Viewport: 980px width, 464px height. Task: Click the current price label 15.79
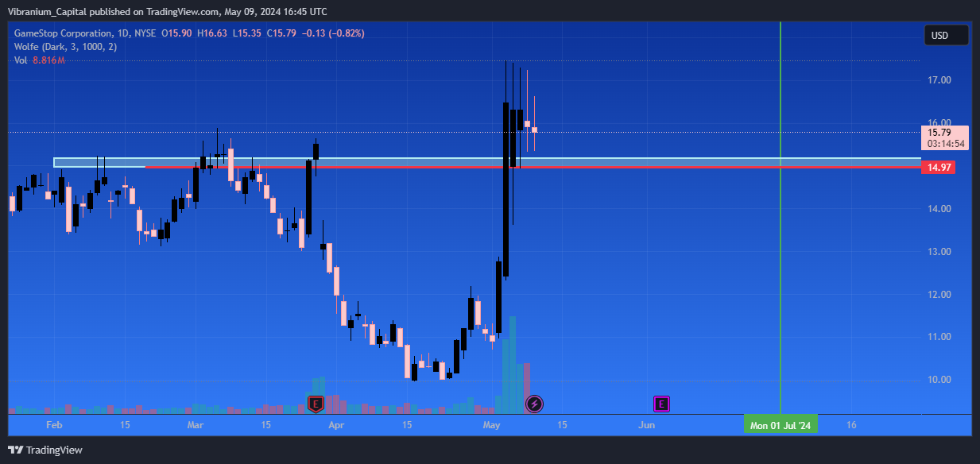[940, 132]
